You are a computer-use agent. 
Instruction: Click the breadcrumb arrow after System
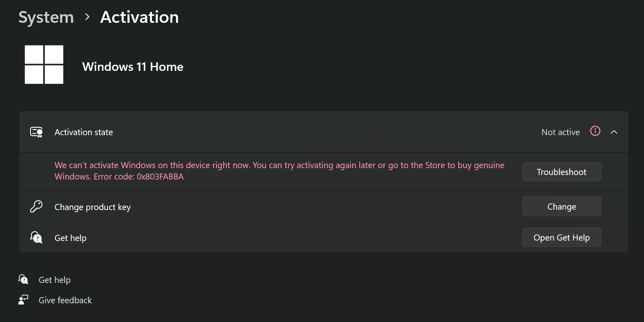[x=87, y=17]
